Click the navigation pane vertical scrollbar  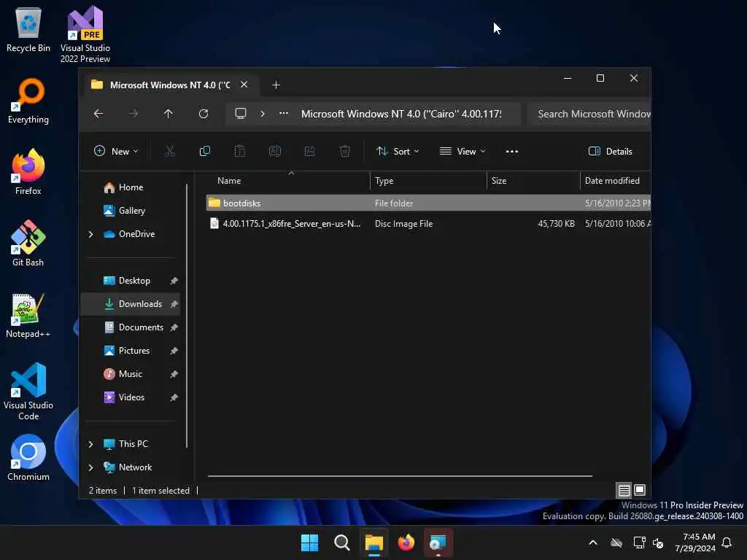click(187, 316)
